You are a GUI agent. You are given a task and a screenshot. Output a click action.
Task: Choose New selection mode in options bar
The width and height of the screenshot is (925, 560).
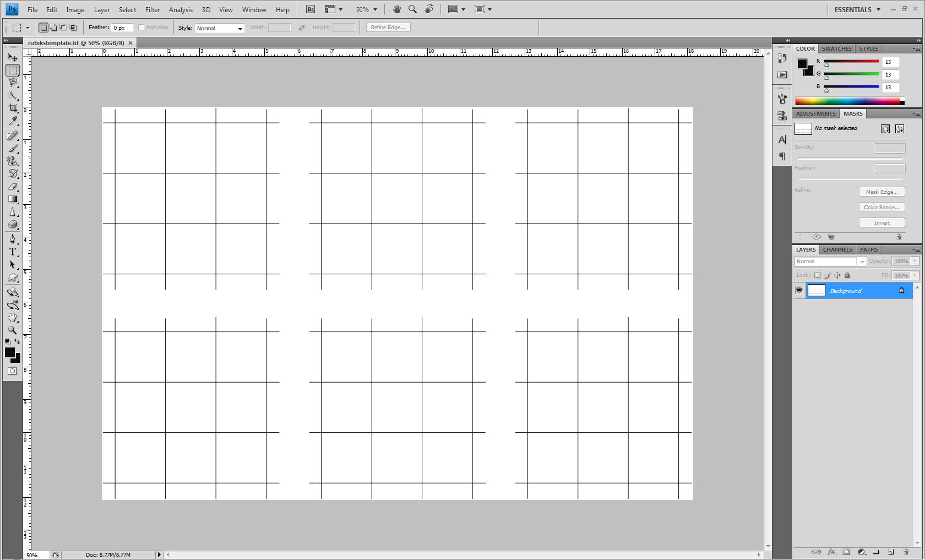pos(43,28)
